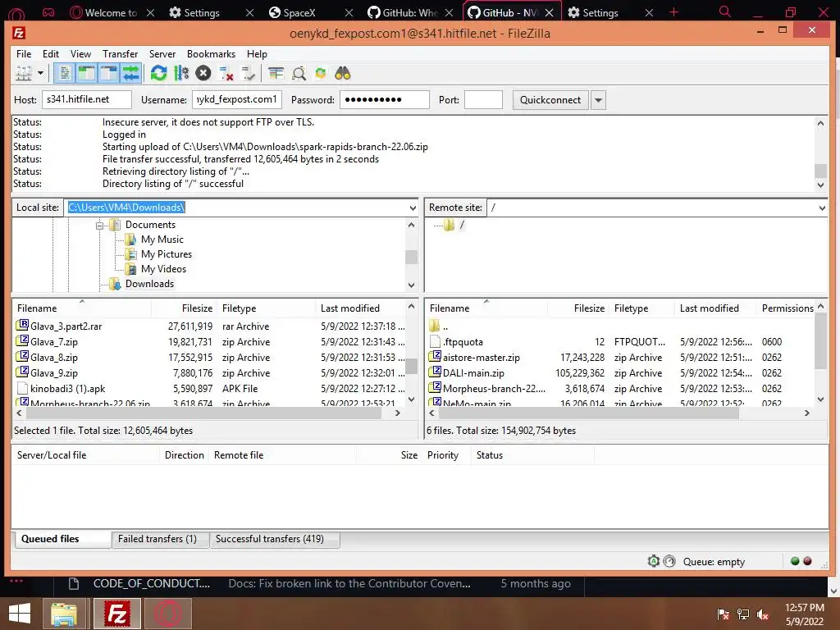840x630 pixels.
Task: Click the Port input field
Action: click(x=483, y=99)
